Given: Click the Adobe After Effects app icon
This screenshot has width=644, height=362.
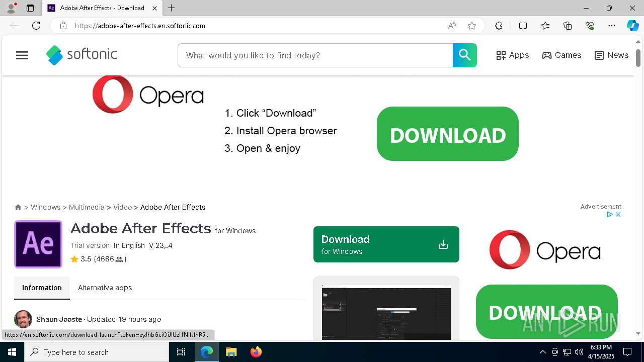Looking at the screenshot, I should coord(38,244).
